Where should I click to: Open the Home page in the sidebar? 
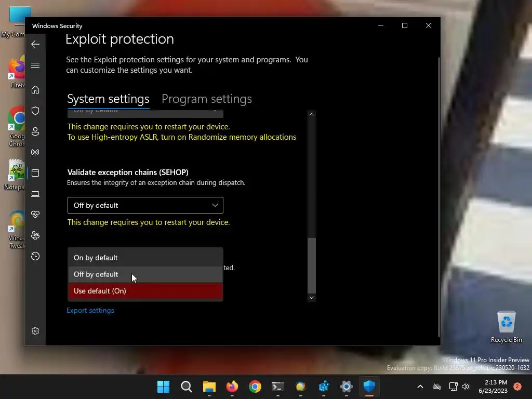click(35, 89)
